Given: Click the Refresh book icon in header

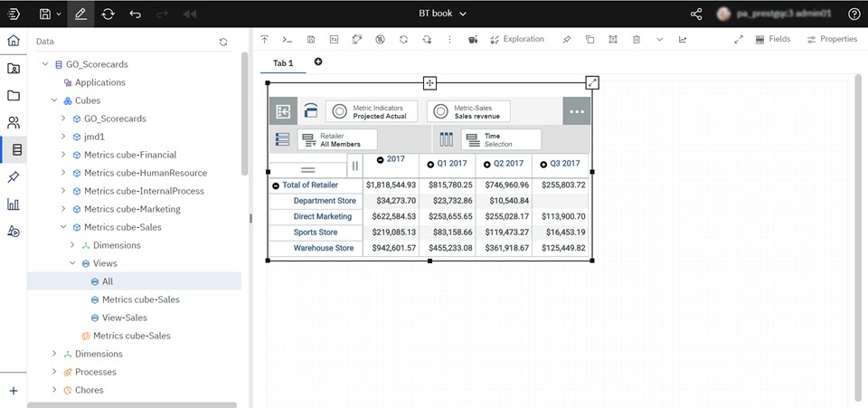Looking at the screenshot, I should pyautogui.click(x=108, y=14).
